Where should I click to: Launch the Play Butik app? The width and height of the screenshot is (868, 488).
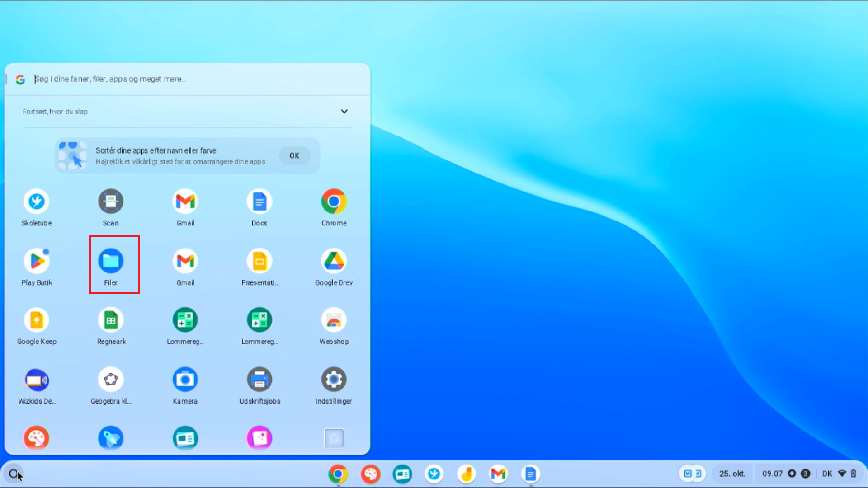[37, 261]
